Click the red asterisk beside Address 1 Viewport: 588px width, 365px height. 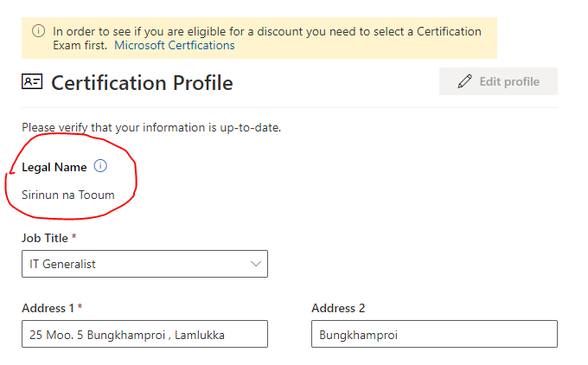(80, 307)
